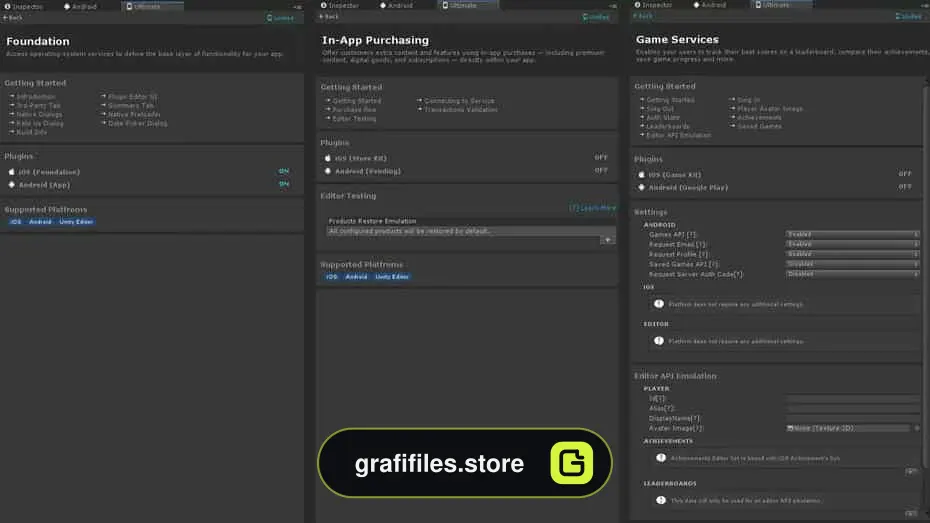Open the Learn More link under Editor Testing
The height and width of the screenshot is (523, 930).
point(593,208)
